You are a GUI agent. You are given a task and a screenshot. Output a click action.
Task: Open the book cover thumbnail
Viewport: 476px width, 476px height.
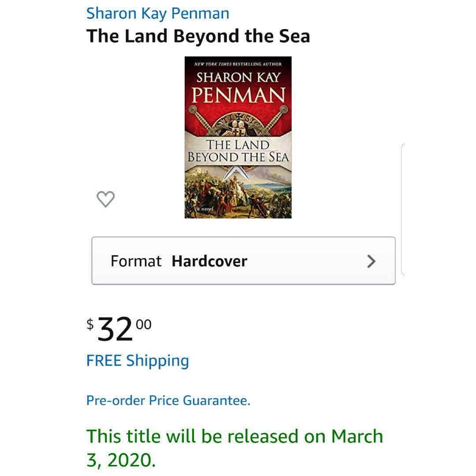[238, 137]
